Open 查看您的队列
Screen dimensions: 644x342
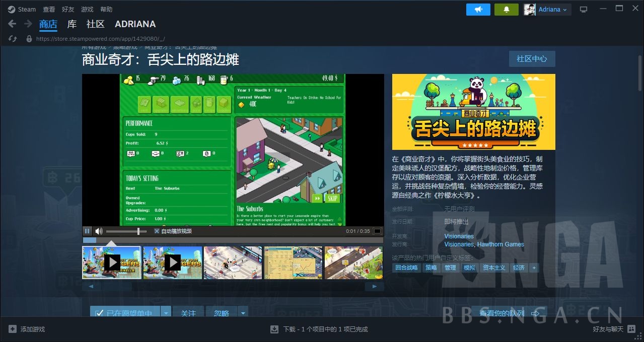point(509,313)
